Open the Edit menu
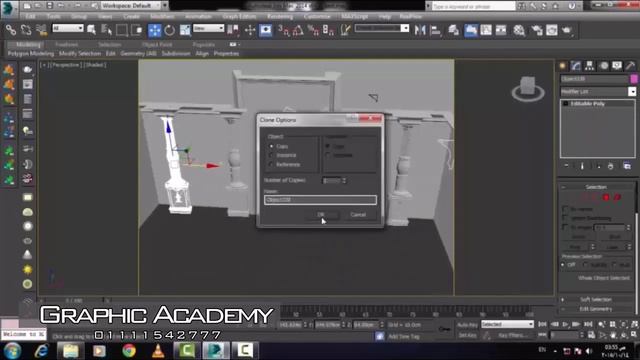 (31, 17)
